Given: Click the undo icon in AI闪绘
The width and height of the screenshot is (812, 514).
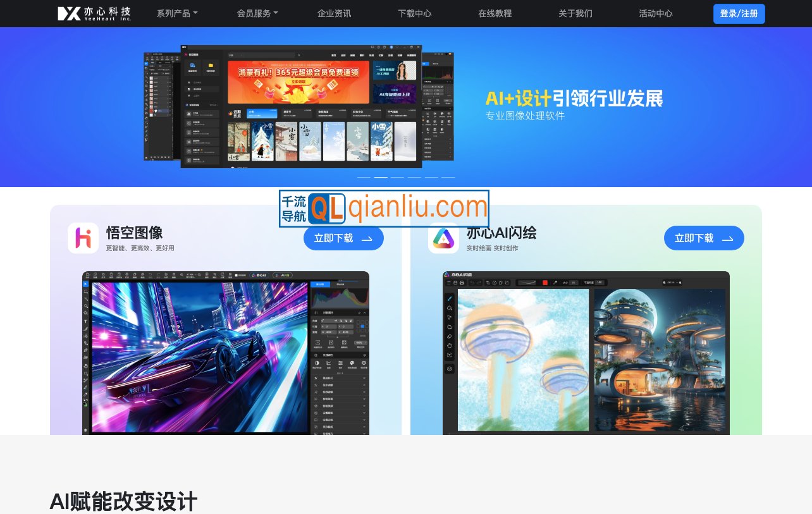Looking at the screenshot, I should click(x=473, y=283).
